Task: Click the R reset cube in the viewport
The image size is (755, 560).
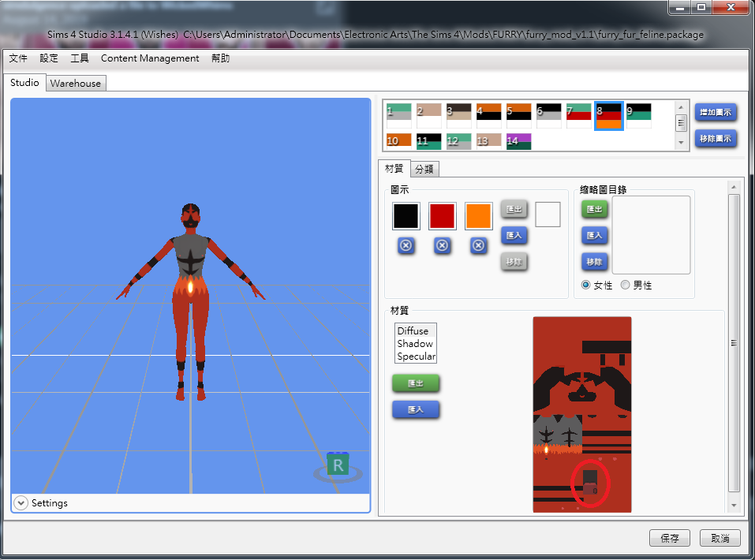Action: tap(338, 465)
